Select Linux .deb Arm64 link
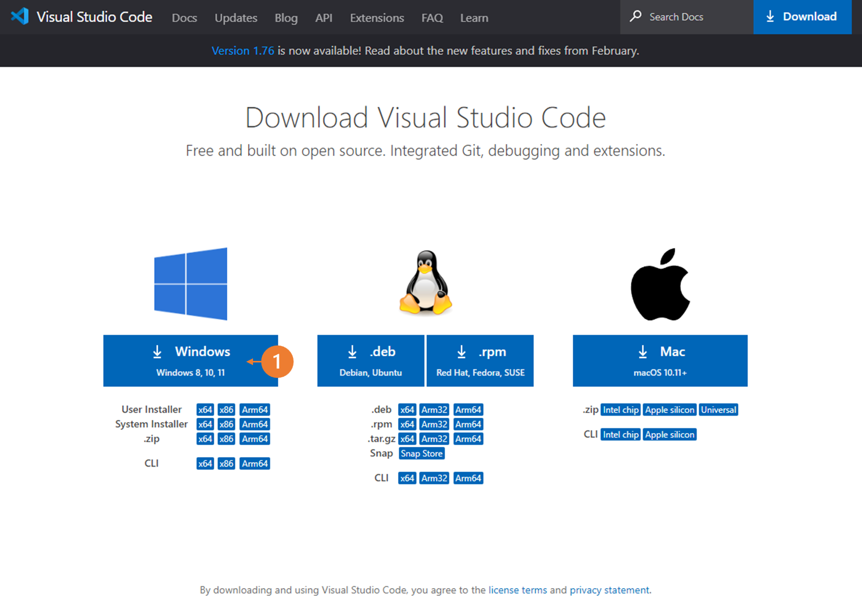 point(468,410)
